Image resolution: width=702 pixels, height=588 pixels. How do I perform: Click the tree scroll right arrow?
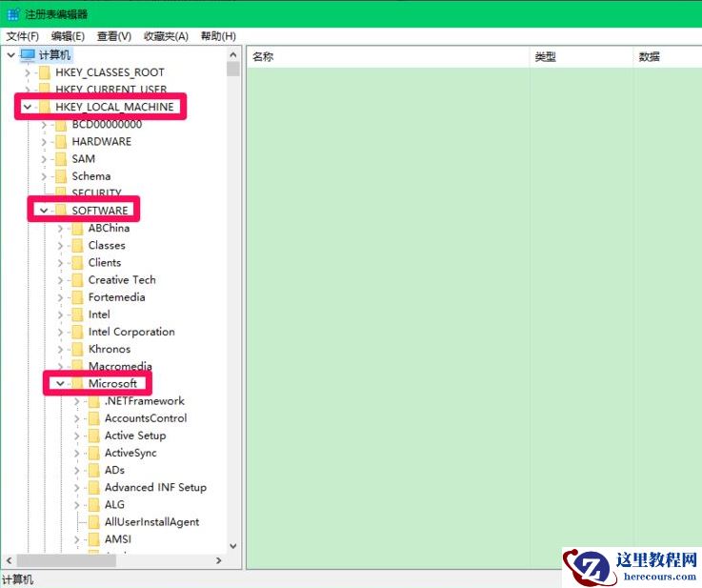[x=218, y=560]
